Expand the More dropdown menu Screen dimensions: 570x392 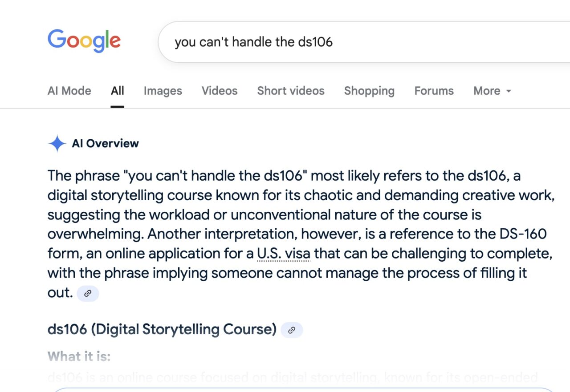point(492,91)
